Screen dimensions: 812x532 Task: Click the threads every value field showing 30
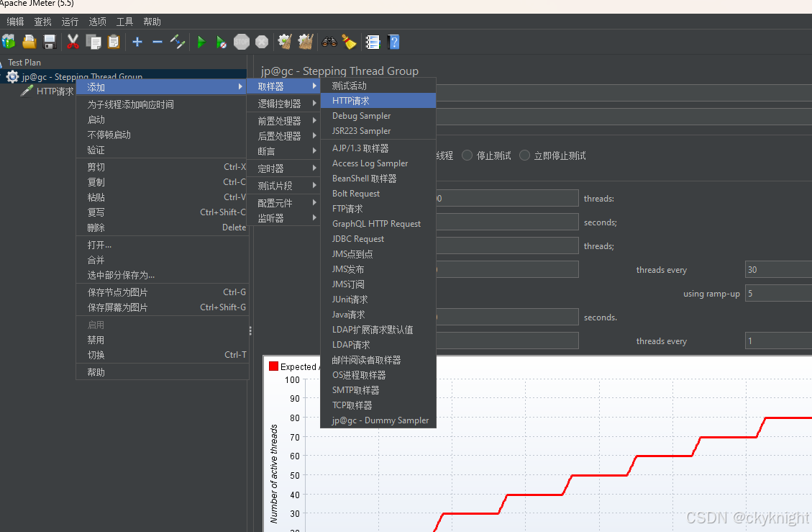click(776, 269)
